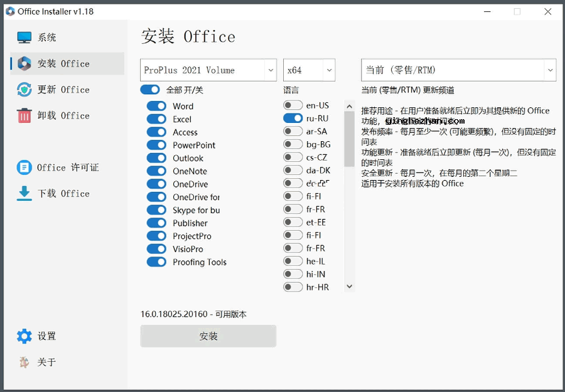Disable the 全部 开/关 master switch
Screen dimensions: 565x392
(150, 90)
